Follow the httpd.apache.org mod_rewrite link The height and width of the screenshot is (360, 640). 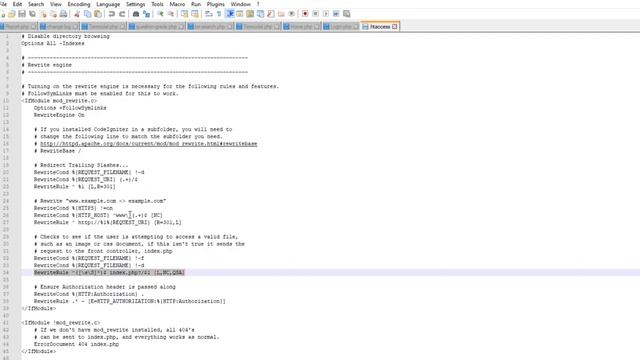point(149,144)
